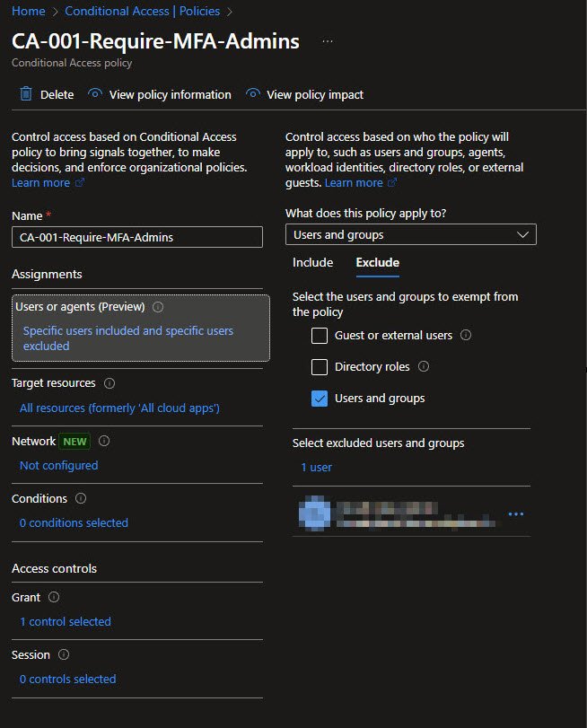
Task: Open the 'What does this policy apply to' dropdown
Action: click(x=410, y=235)
